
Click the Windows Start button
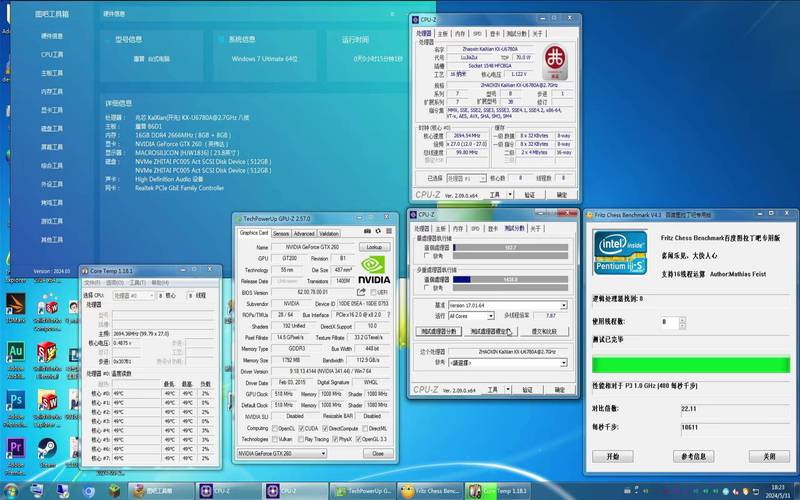click(10, 491)
